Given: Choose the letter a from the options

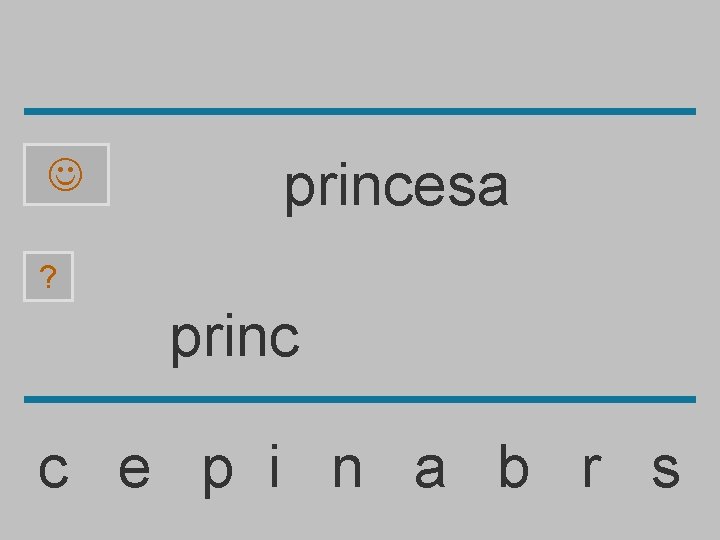Looking at the screenshot, I should (x=430, y=469).
